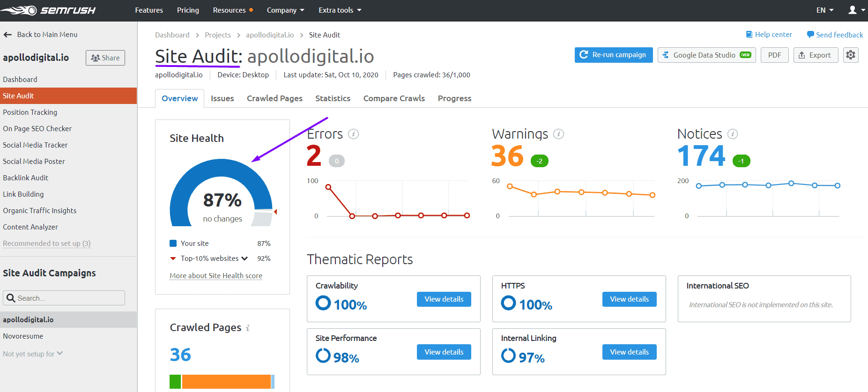Open Pricing in the top menu

pos(188,10)
